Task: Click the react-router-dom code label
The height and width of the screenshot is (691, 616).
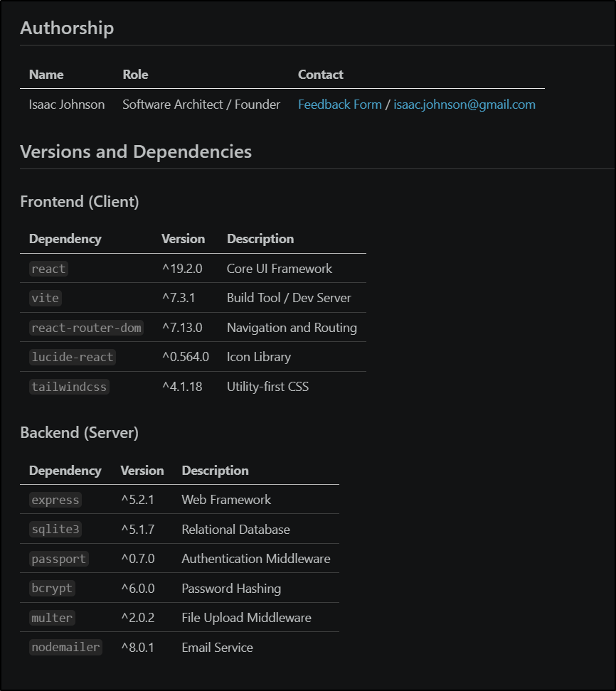Action: point(86,328)
